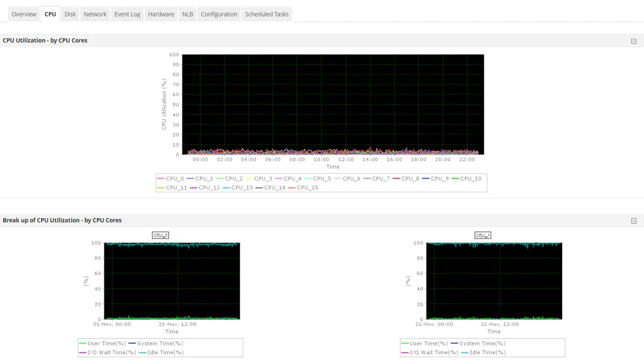644x361 pixels.
Task: View the Configuration tab
Action: point(219,14)
